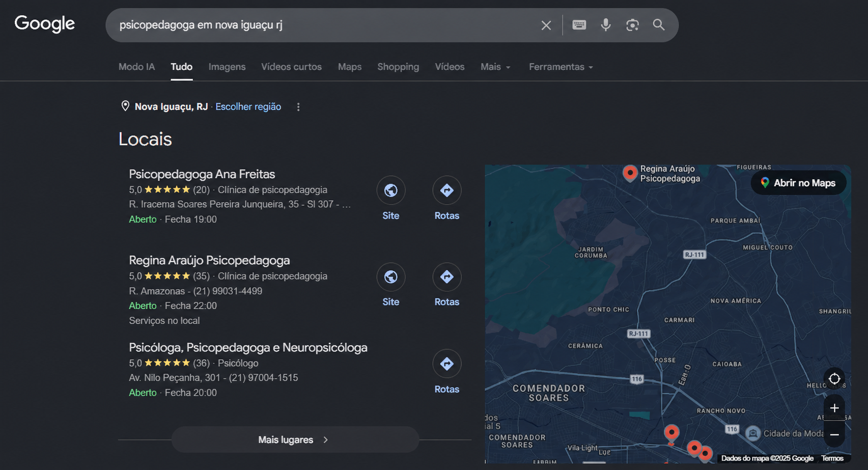
Task: Search by image with Google Lens
Action: pos(632,25)
